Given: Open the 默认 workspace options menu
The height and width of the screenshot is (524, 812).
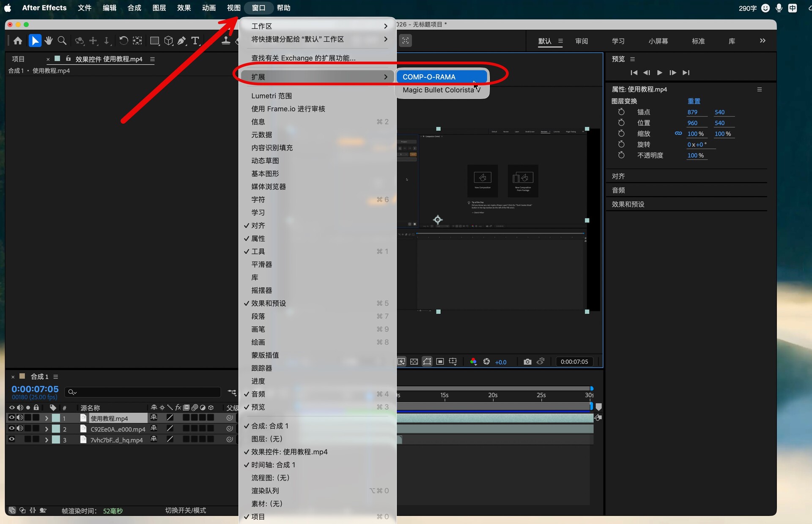Looking at the screenshot, I should [560, 41].
